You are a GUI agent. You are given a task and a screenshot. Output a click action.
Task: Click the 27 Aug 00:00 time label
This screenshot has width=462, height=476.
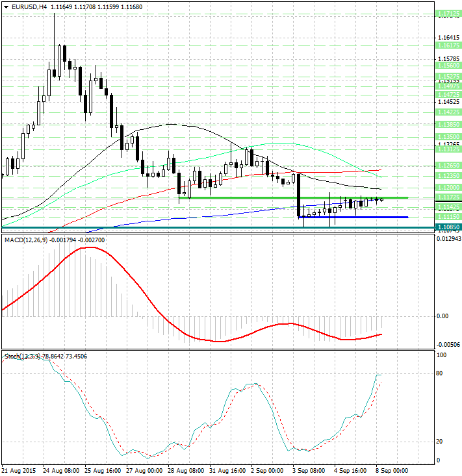(144, 471)
